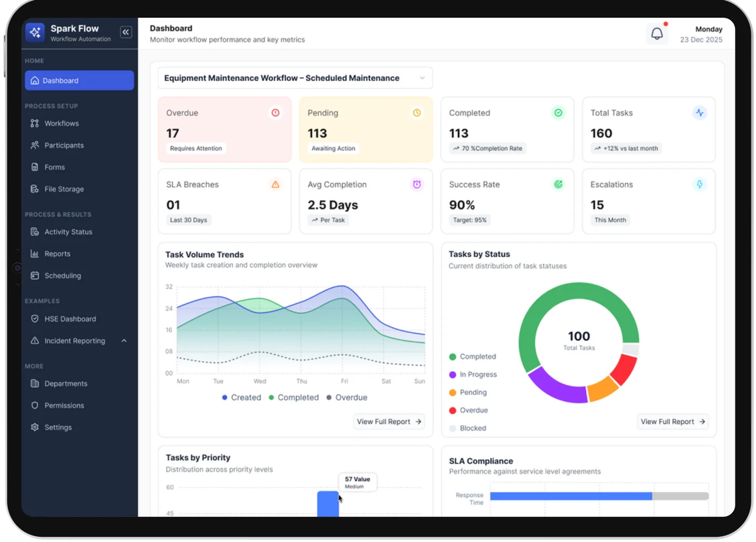Click the Incident Reporting warning triangle icon
This screenshot has width=756, height=542.
point(35,341)
